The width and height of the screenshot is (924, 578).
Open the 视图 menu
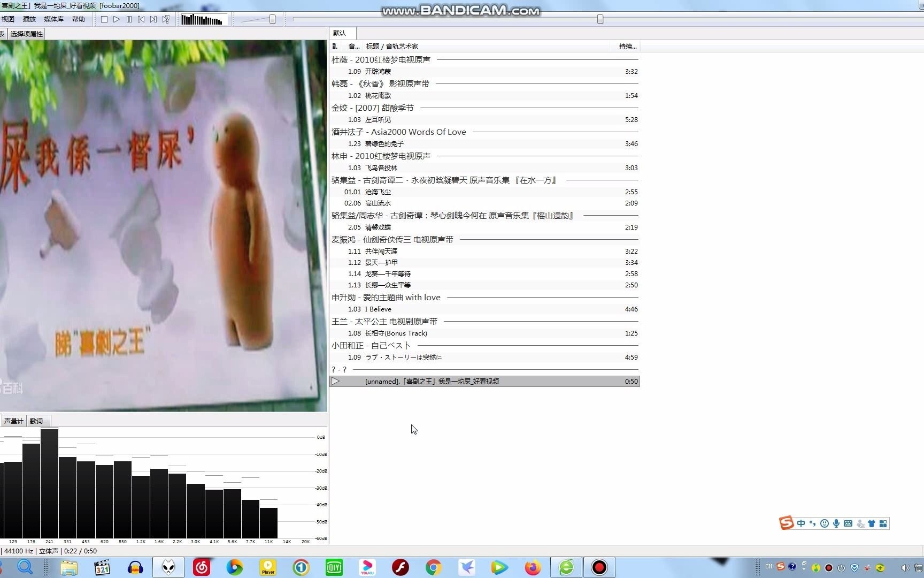tap(7, 19)
